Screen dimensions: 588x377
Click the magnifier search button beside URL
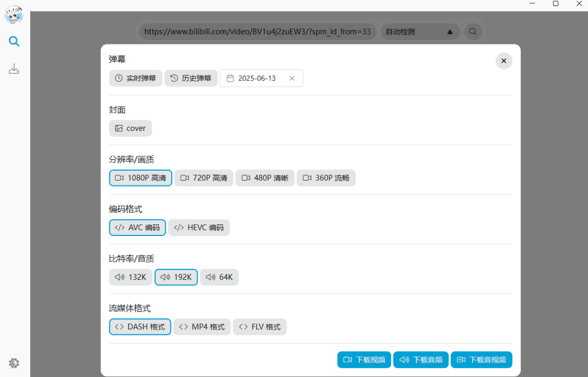point(473,32)
